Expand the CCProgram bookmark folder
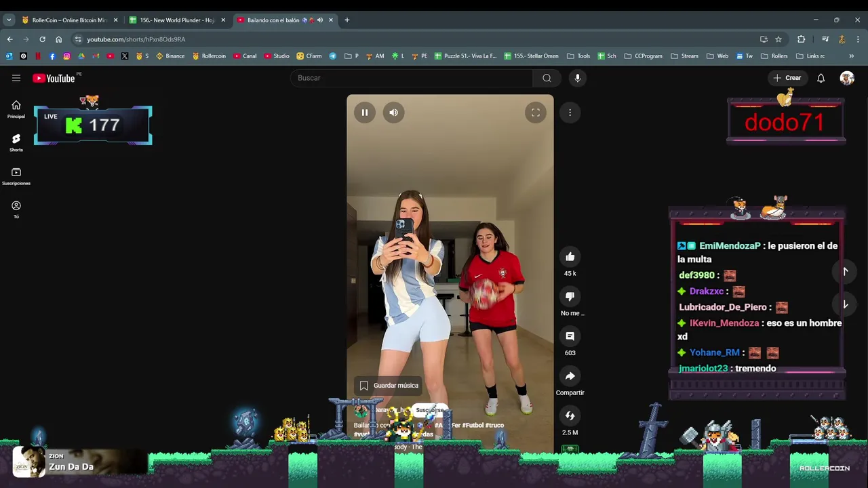Image resolution: width=868 pixels, height=488 pixels. (x=643, y=56)
